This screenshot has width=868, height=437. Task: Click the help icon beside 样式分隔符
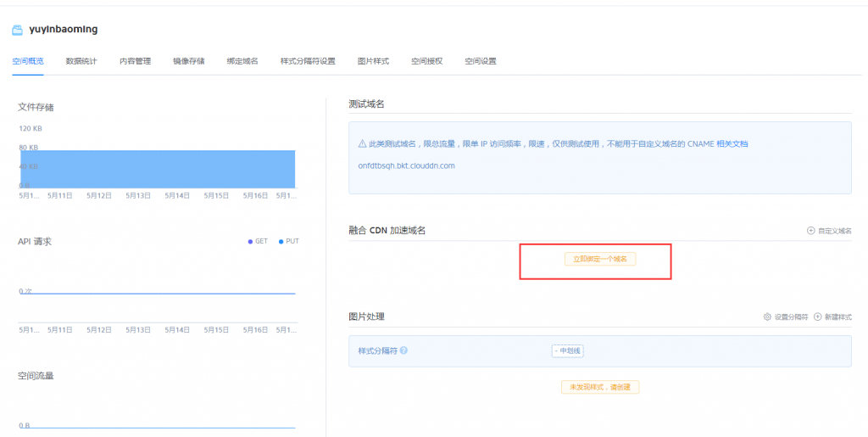coord(403,350)
